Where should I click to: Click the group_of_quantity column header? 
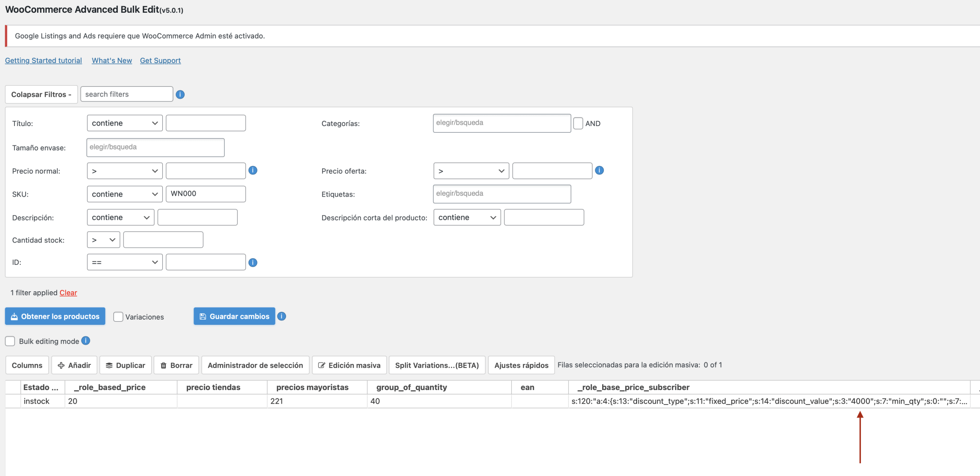click(439, 387)
